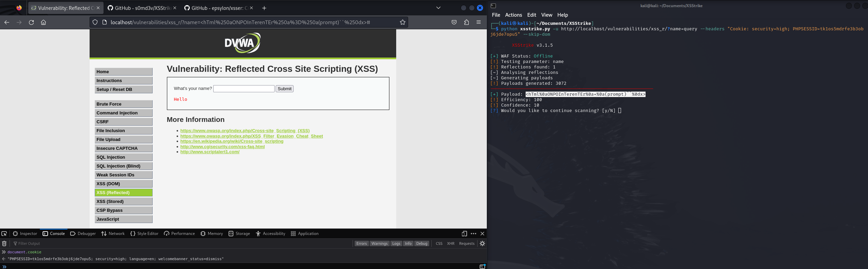Open Firefox application hamburger menu
This screenshot has width=868, height=269.
coord(478,22)
